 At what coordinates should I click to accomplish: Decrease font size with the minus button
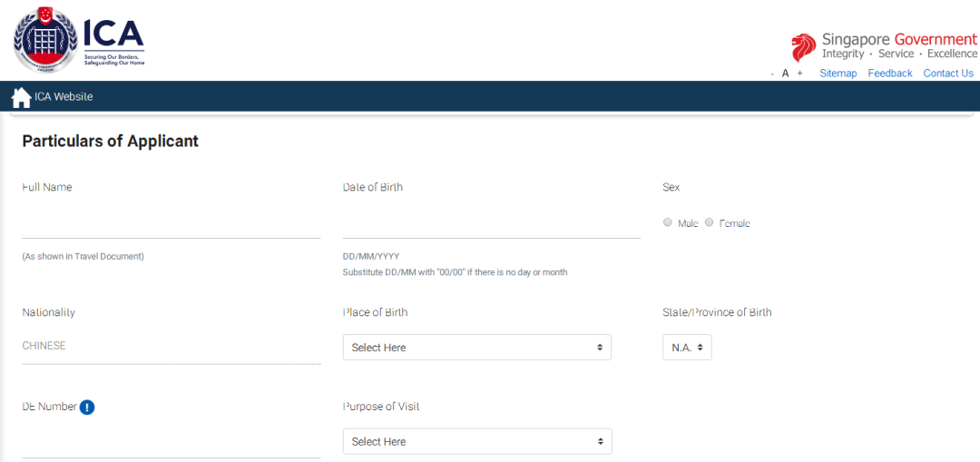point(772,74)
